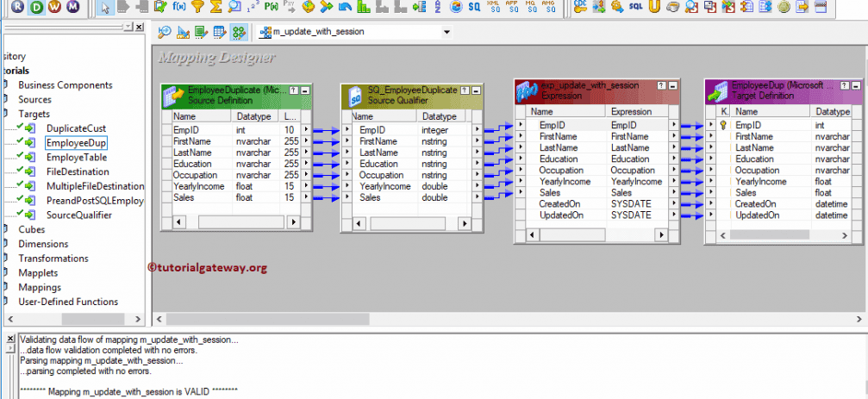
Task: Add an SQL transformation from toolbar
Action: click(x=635, y=7)
